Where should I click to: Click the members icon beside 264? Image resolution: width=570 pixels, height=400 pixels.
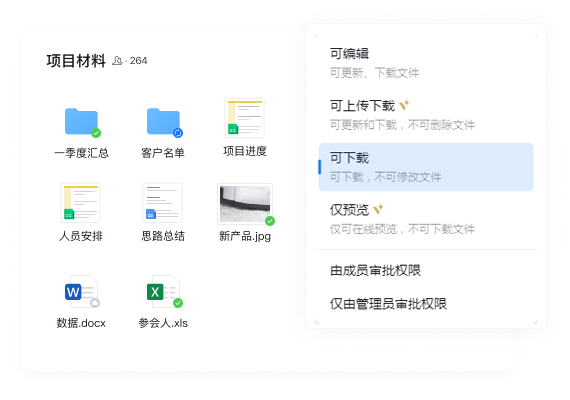click(x=117, y=60)
